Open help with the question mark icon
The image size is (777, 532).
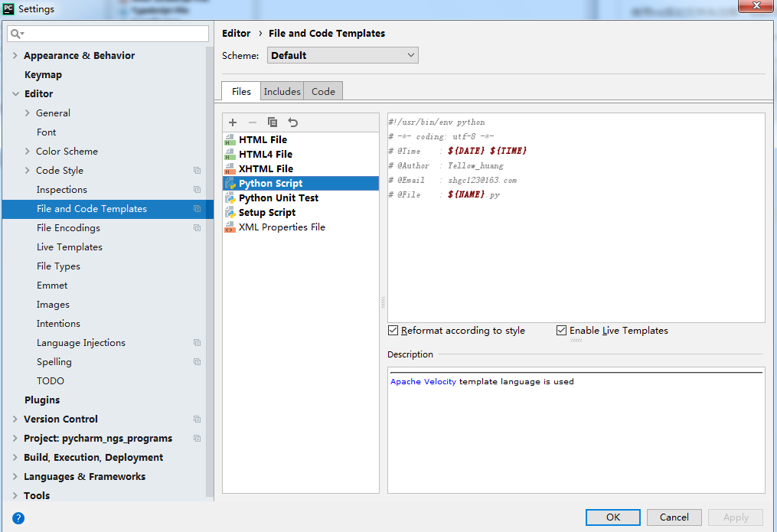tap(18, 518)
